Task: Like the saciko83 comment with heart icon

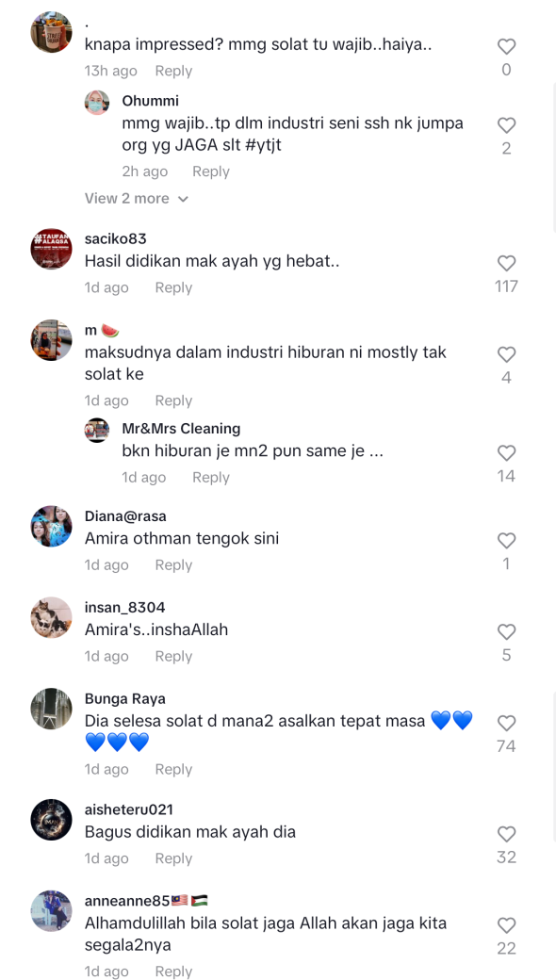Action: click(x=506, y=263)
